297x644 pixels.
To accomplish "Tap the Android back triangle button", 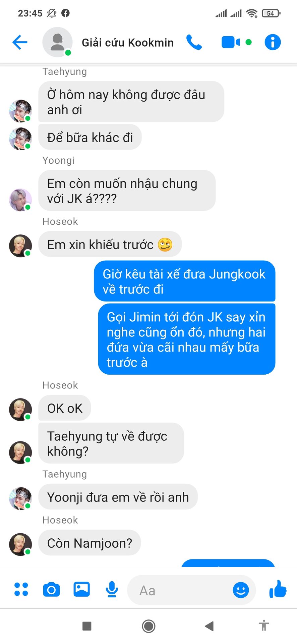I will (x=209, y=626).
